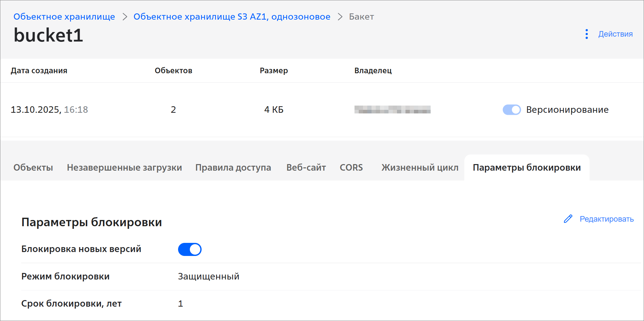Open the Правила доступа tab
This screenshot has height=321, width=644.
click(233, 167)
